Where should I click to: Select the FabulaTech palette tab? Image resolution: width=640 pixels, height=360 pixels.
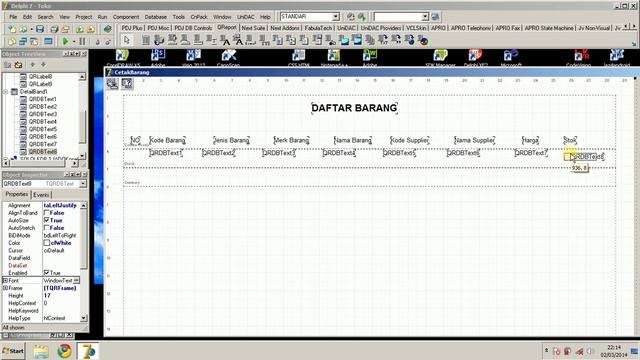[x=318, y=28]
